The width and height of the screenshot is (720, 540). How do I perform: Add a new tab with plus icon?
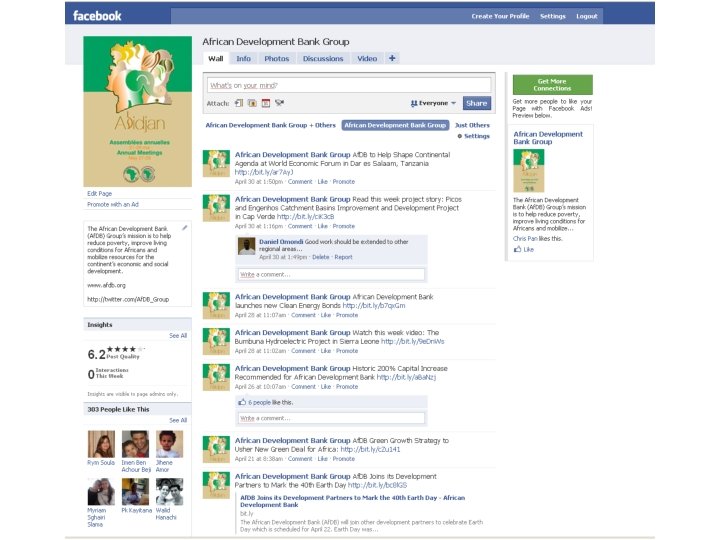392,58
